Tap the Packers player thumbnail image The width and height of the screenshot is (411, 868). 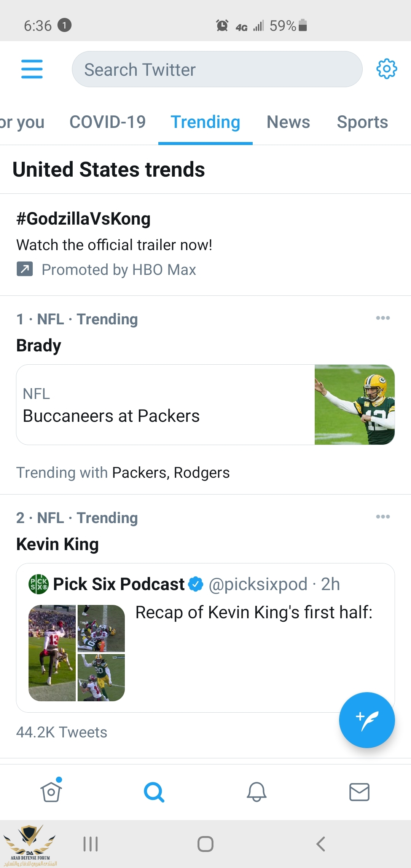coord(354,405)
